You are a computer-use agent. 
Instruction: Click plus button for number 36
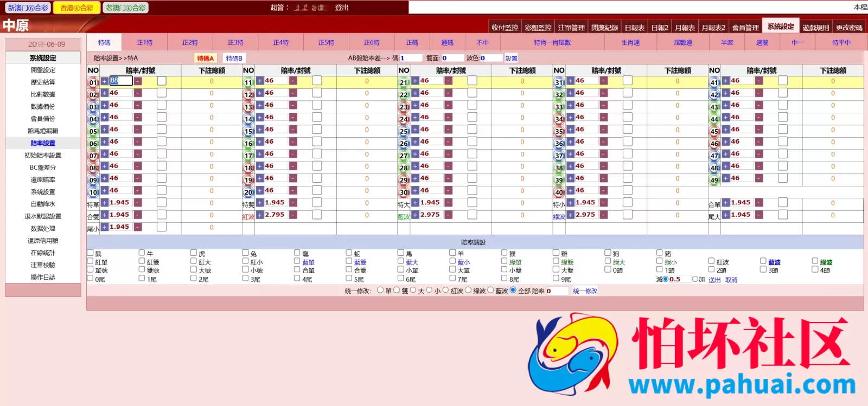[x=571, y=142]
